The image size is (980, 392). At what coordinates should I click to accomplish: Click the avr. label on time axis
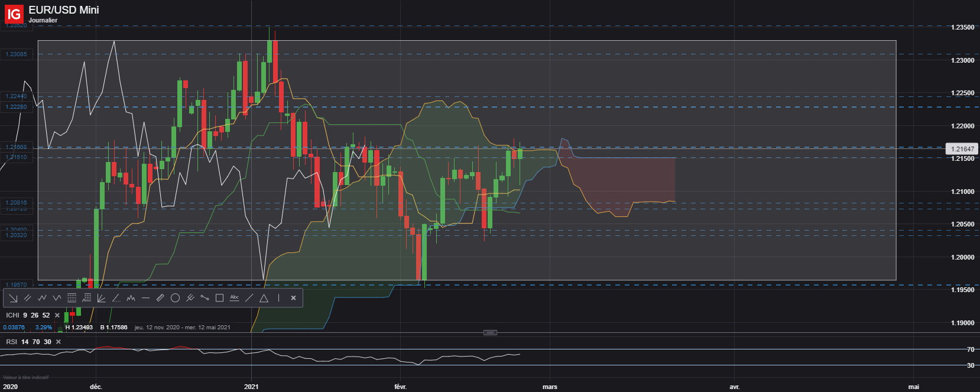734,387
